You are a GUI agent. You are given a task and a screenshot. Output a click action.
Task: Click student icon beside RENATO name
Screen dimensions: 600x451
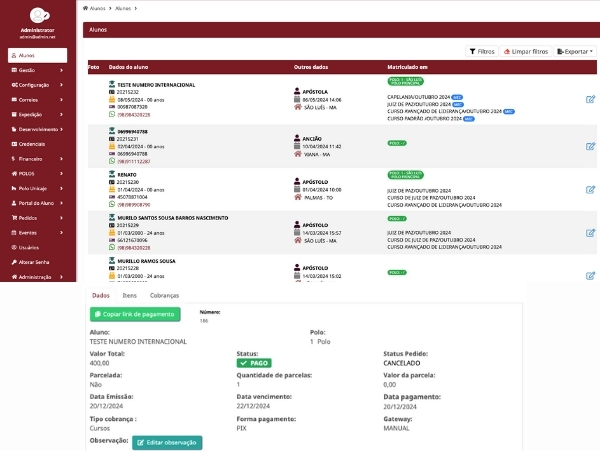tap(112, 174)
